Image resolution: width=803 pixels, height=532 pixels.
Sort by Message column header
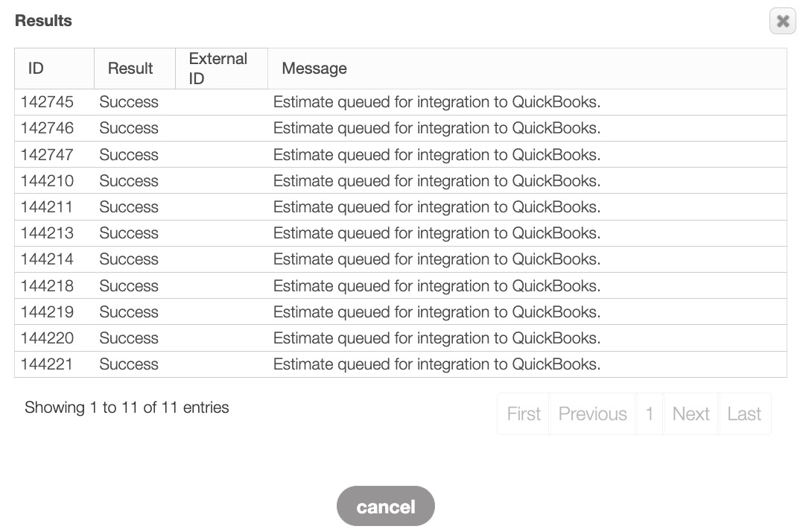point(314,69)
